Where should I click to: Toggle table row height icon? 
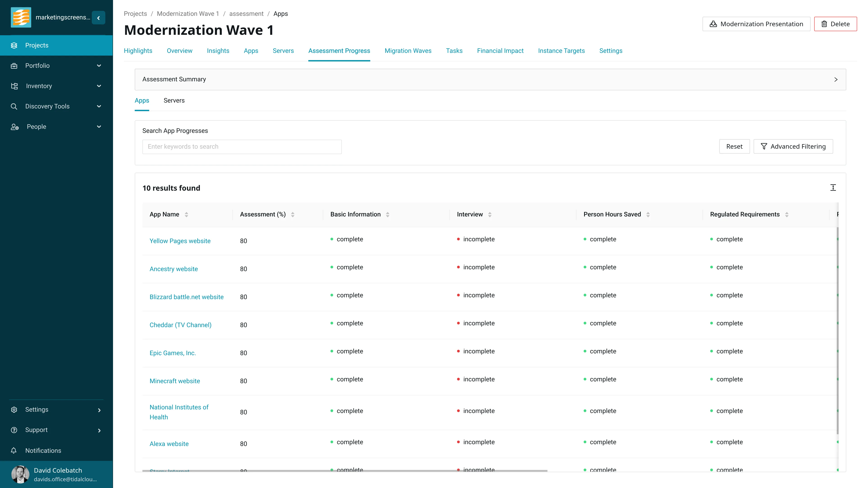[833, 188]
